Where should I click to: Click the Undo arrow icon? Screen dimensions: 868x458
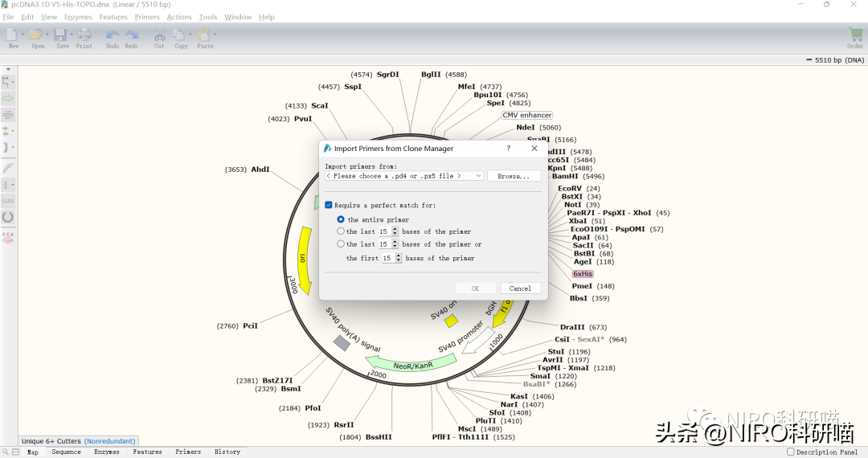112,35
